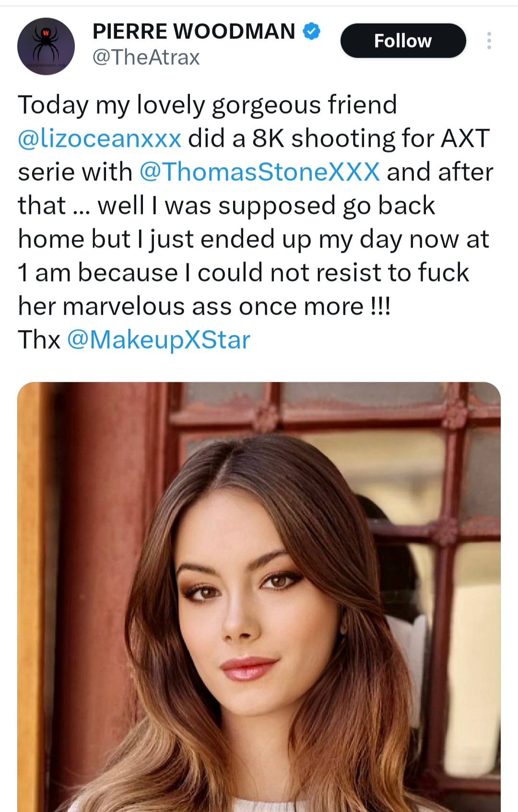Click the word "Thx" in the tweet

point(39,340)
